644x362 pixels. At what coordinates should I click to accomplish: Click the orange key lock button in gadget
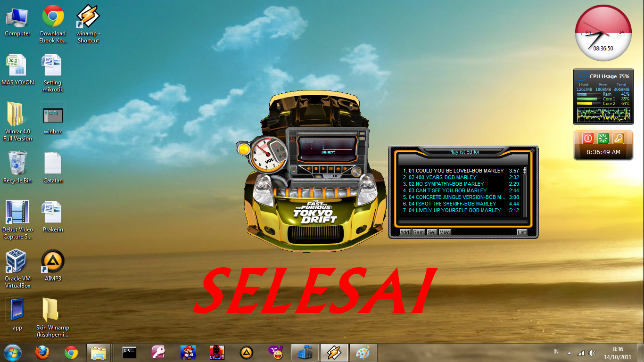618,139
